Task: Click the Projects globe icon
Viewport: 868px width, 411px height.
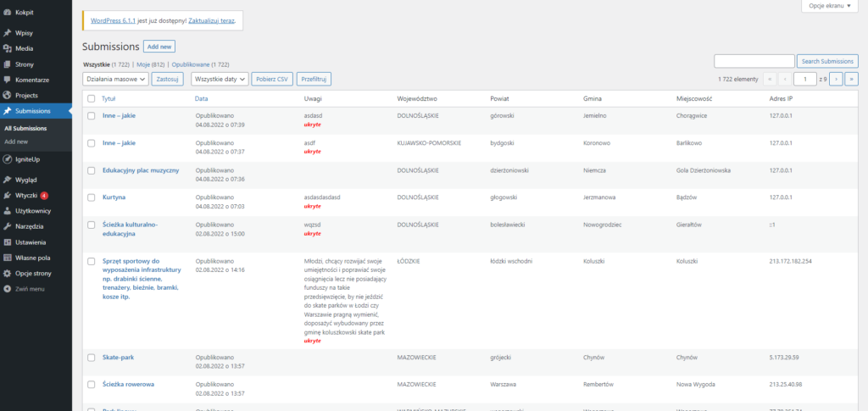Action: pyautogui.click(x=7, y=95)
